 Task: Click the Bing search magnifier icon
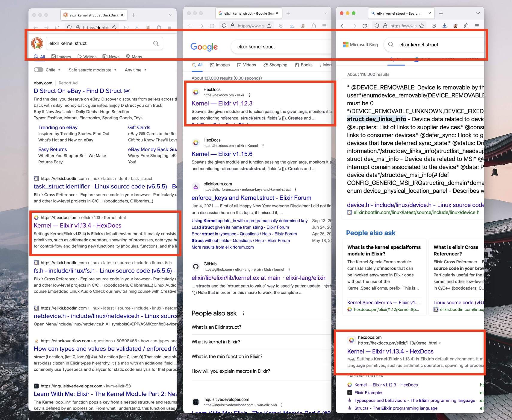tap(391, 45)
